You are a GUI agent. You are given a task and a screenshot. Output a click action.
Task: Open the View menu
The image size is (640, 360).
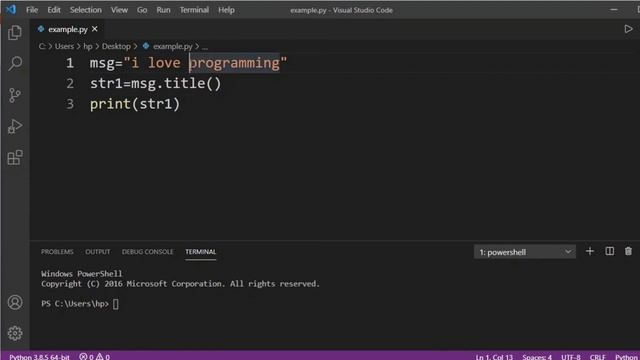point(119,10)
